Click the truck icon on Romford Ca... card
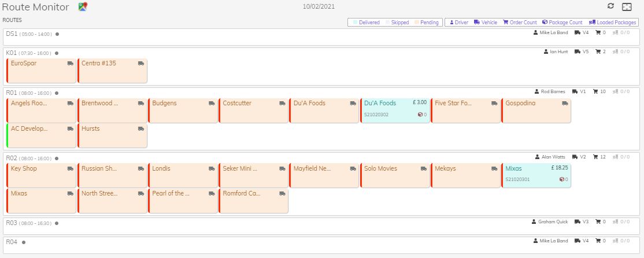The height and width of the screenshot is (258, 644). [x=282, y=193]
